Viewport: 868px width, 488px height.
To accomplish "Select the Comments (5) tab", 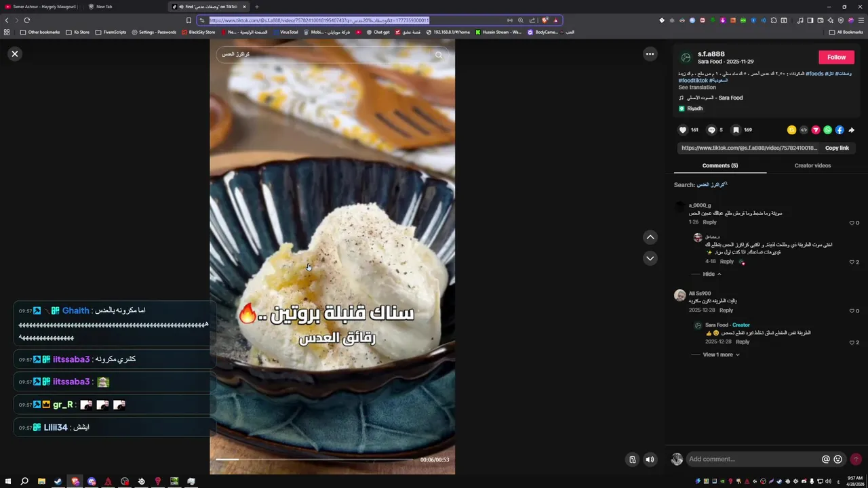I will coord(720,165).
